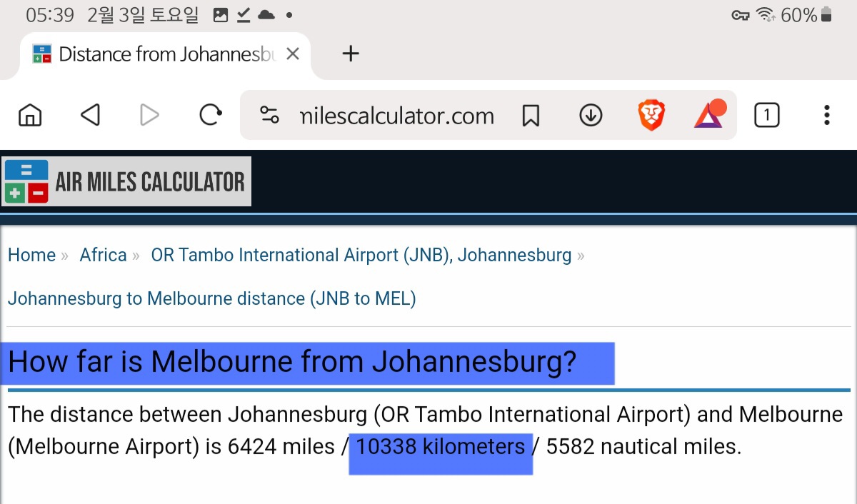The image size is (857, 504).
Task: Open downloads via the download icon
Action: (591, 115)
